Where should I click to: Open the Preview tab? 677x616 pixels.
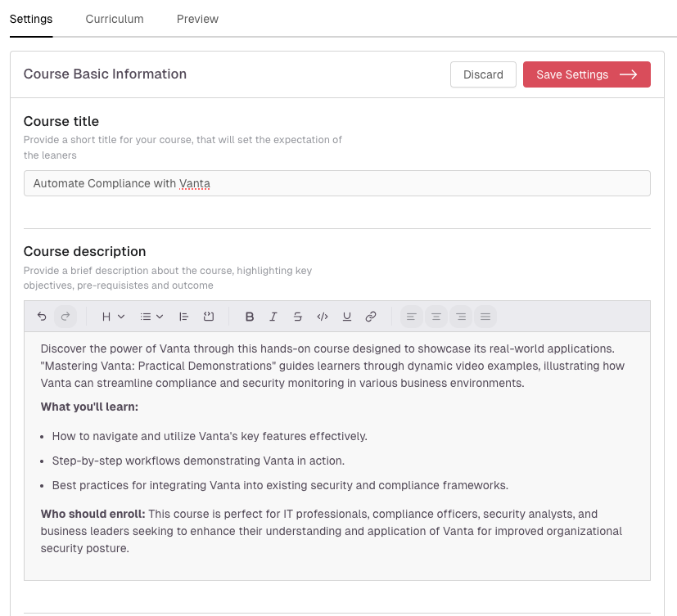[x=197, y=19]
